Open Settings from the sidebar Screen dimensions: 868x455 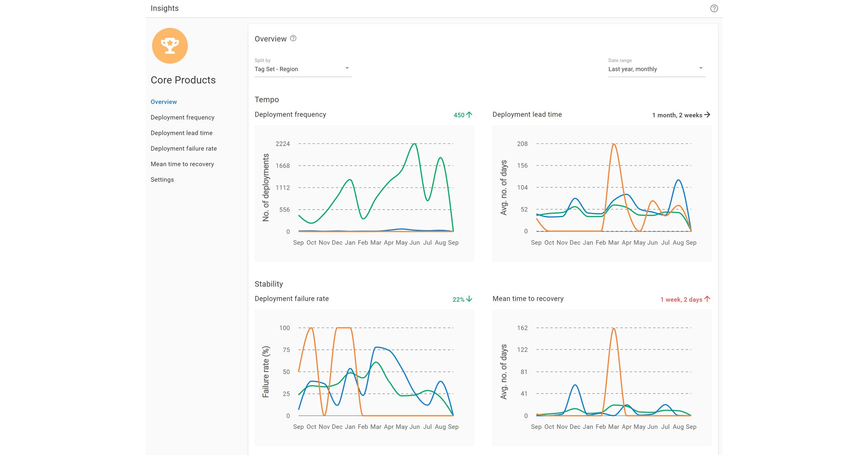click(x=162, y=180)
